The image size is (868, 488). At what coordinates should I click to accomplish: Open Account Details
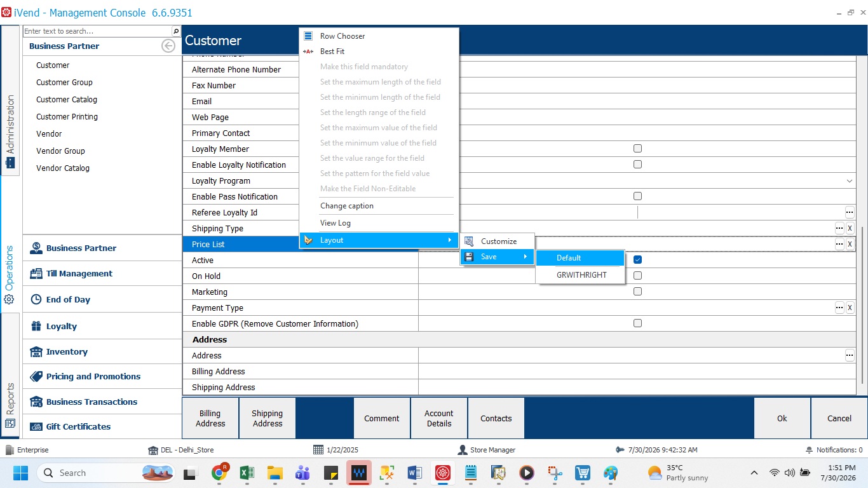(x=439, y=418)
